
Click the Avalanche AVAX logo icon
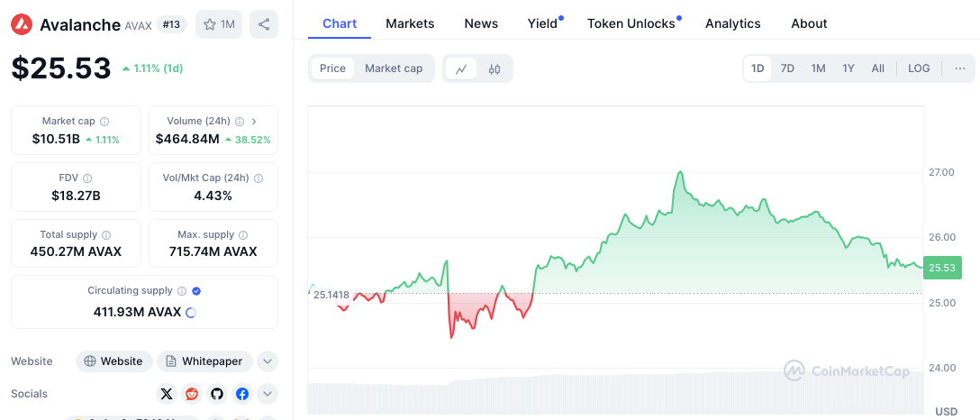coord(22,24)
